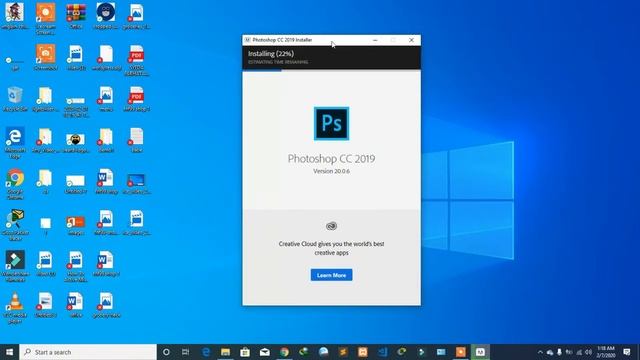Select the WinRAR archive desktop icon
This screenshot has width=640, height=360.
[76, 16]
